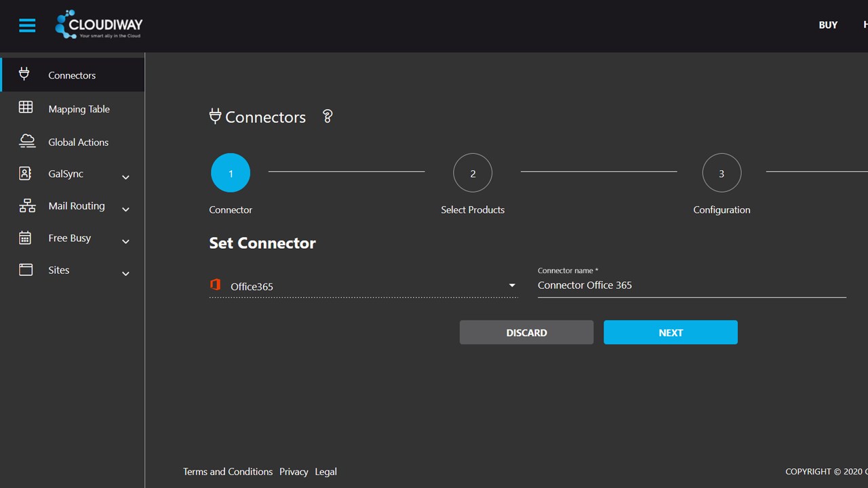The width and height of the screenshot is (868, 488).
Task: Select step 2 Select Products circle
Action: click(x=473, y=173)
